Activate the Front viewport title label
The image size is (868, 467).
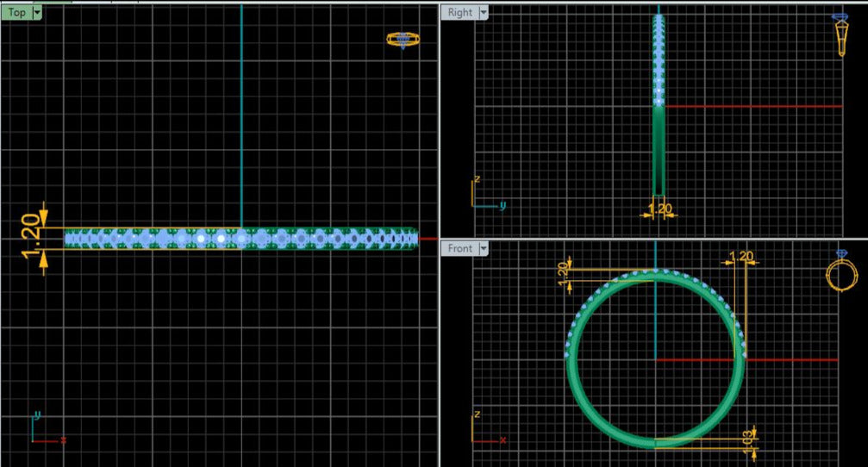pyautogui.click(x=459, y=248)
